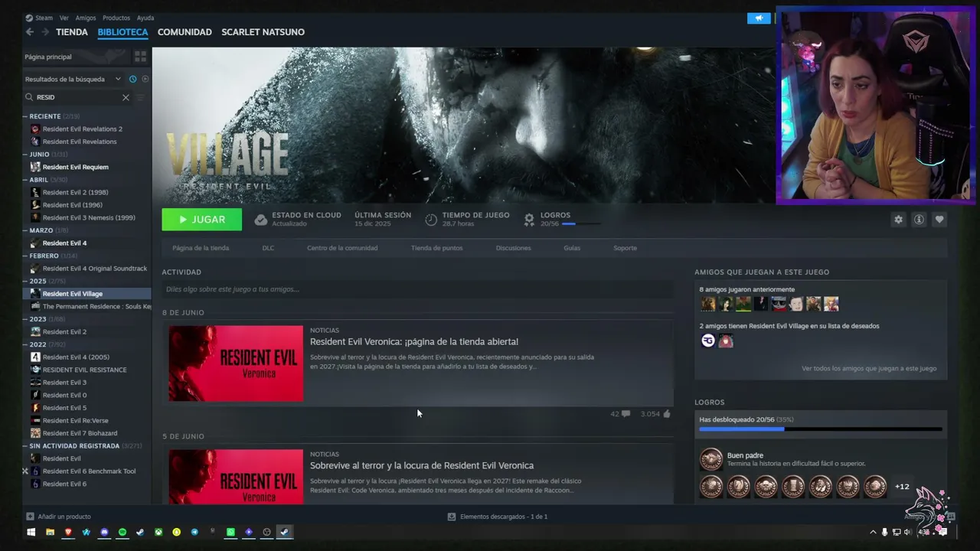Open the Resultados de la búsqueda dropdown
The image size is (980, 551).
(x=73, y=79)
